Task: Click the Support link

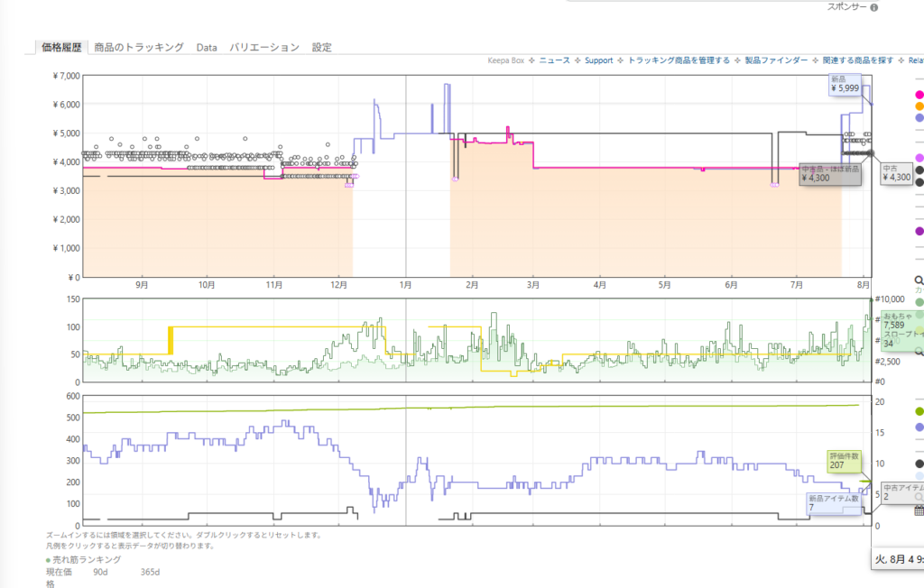Action: 599,60
